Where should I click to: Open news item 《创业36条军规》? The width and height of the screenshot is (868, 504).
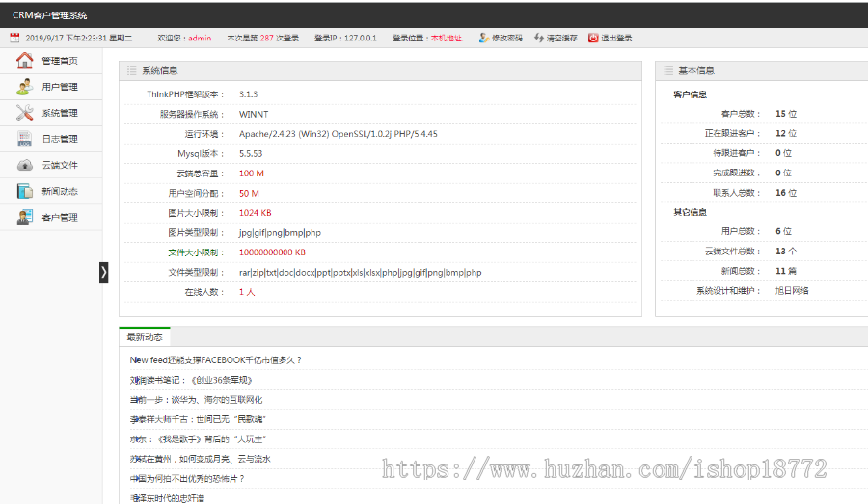191,380
